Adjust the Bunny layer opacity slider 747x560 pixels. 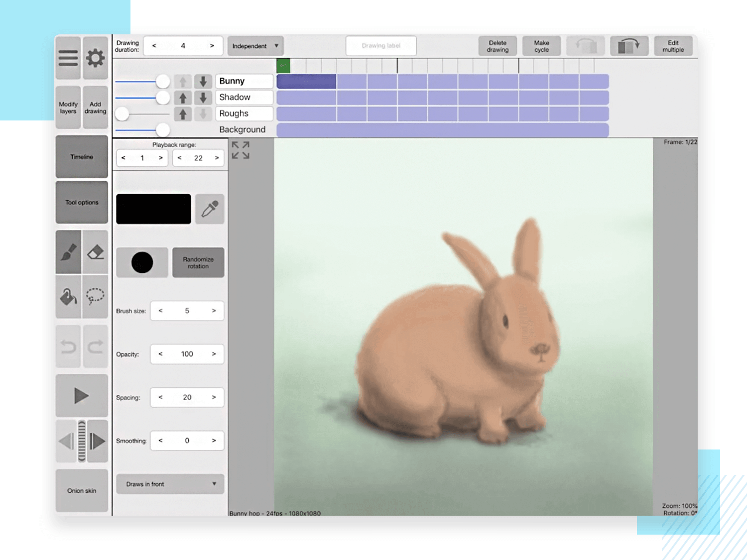click(x=162, y=81)
